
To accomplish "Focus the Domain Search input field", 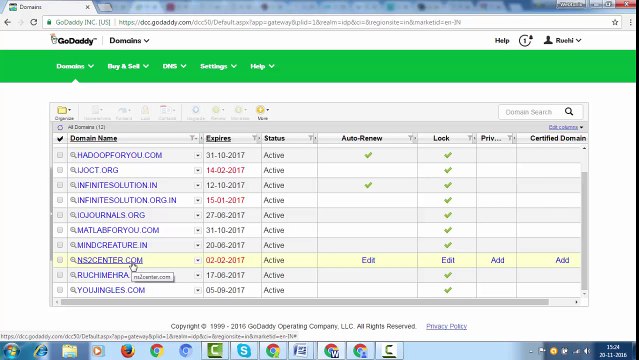I will point(530,112).
